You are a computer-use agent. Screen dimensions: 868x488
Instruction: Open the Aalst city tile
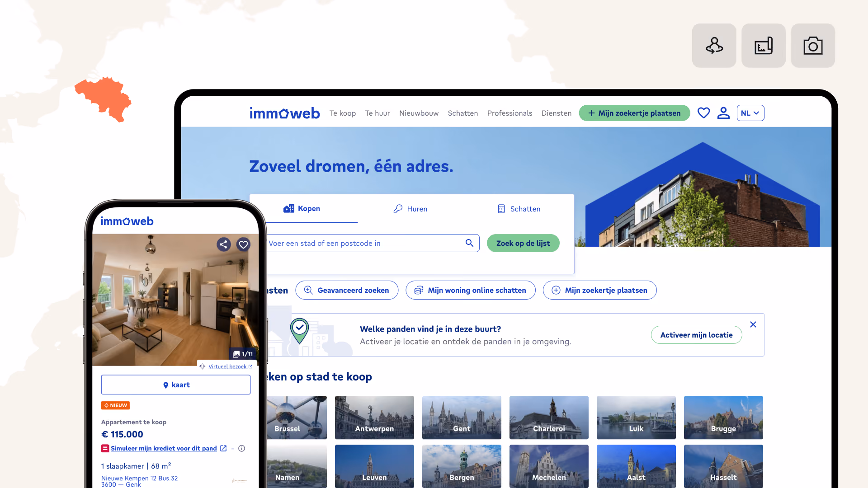coord(636,466)
